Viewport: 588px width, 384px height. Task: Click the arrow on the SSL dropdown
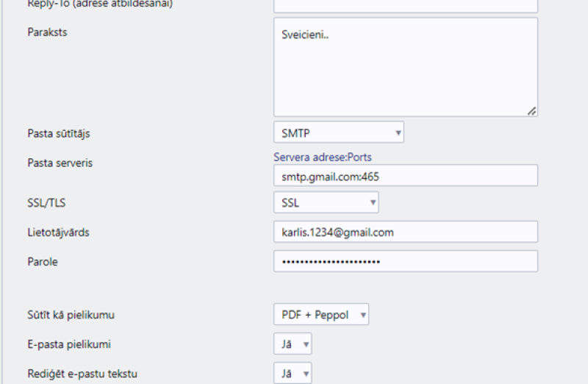pos(373,202)
